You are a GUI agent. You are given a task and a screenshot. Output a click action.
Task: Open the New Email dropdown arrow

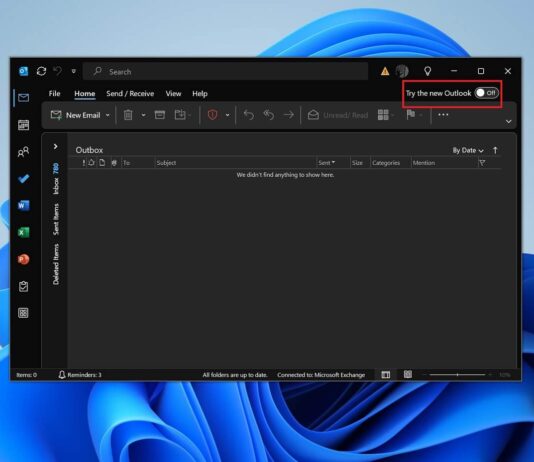coord(108,115)
